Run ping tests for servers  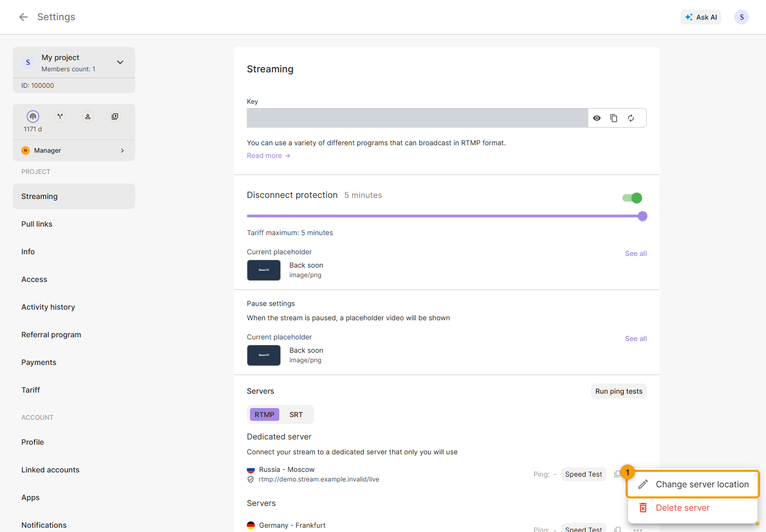click(619, 391)
